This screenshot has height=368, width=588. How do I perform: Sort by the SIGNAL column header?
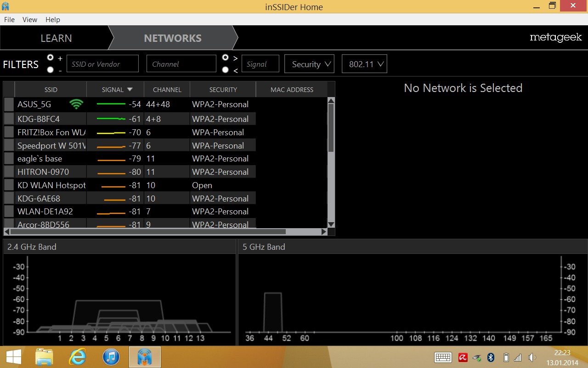[115, 90]
